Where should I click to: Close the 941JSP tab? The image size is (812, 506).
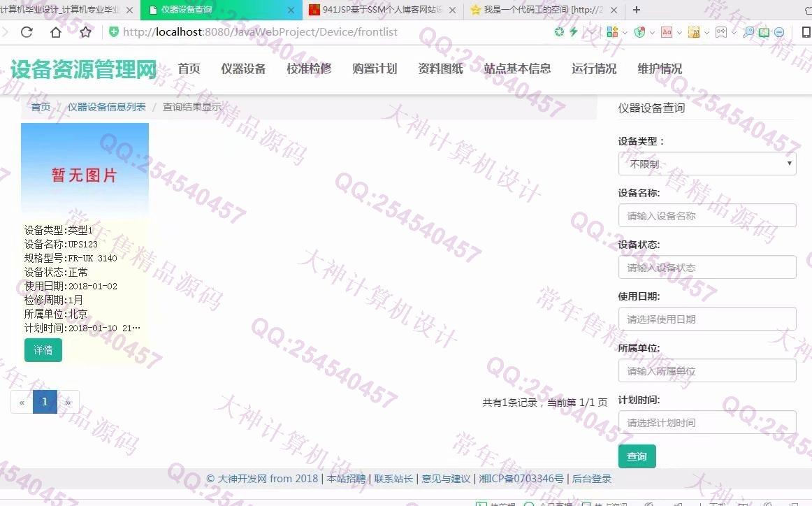452,10
